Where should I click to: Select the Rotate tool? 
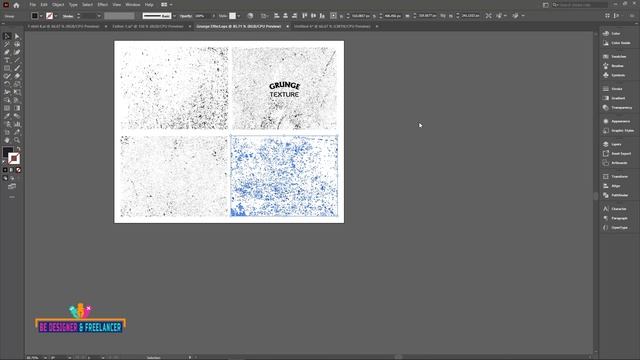click(7, 84)
